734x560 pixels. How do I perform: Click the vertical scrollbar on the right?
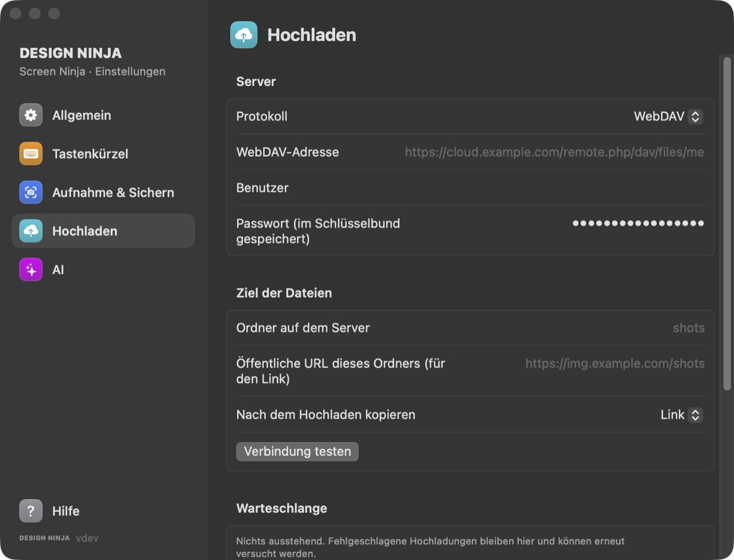727,224
